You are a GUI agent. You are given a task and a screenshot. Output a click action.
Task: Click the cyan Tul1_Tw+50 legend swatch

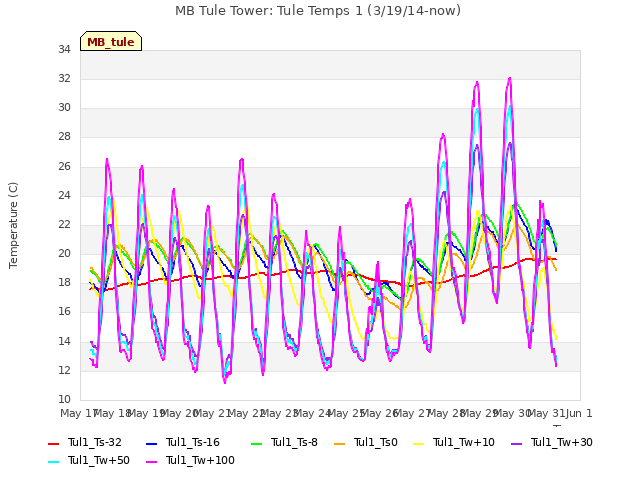(x=53, y=462)
